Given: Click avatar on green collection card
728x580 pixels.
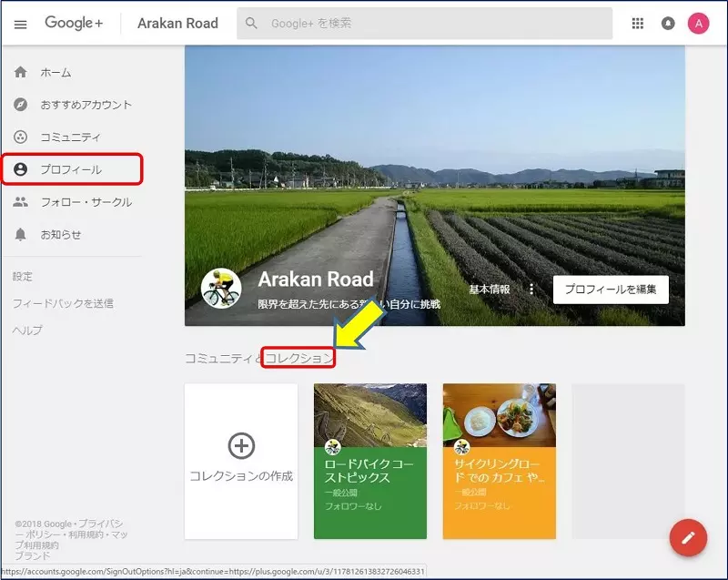Looking at the screenshot, I should (332, 447).
